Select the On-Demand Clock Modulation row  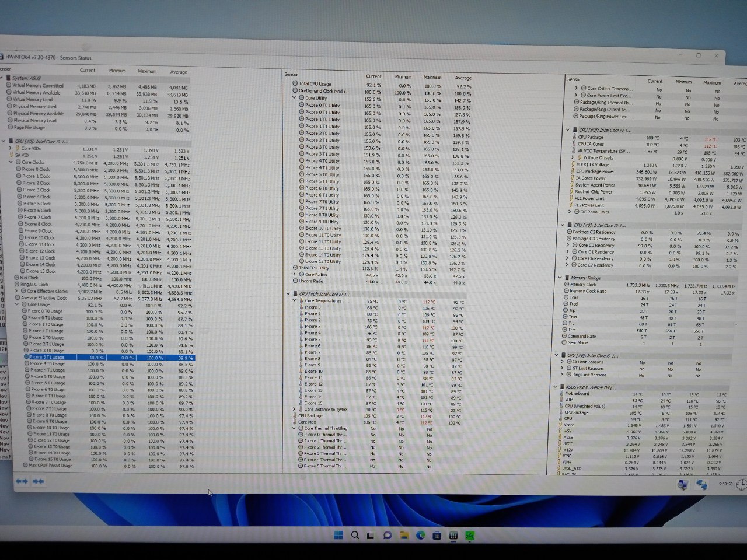[382, 92]
